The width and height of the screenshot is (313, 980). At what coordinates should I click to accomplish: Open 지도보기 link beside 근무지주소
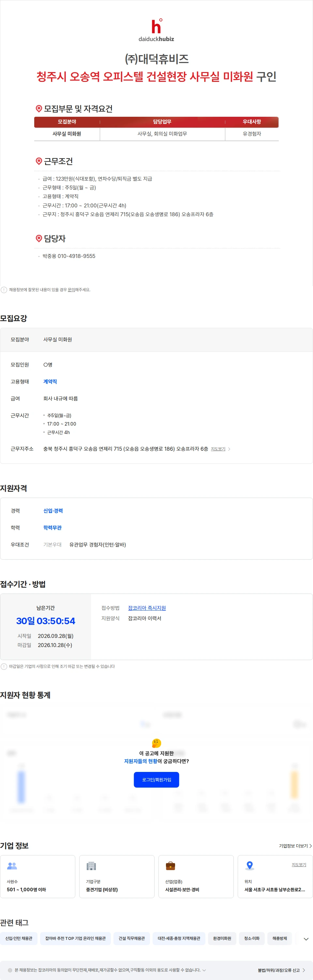[x=218, y=449]
